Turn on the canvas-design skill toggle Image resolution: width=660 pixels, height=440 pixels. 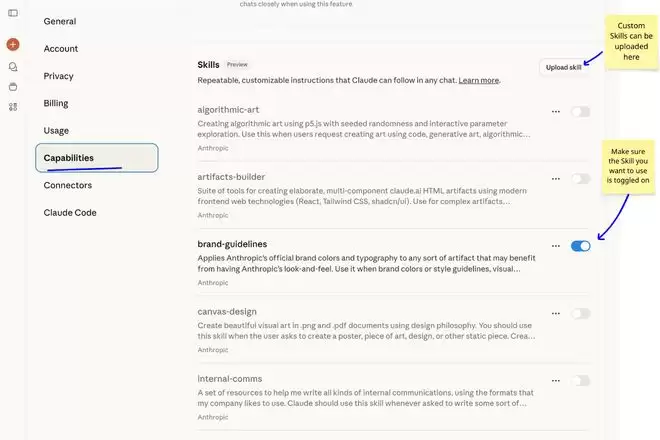coord(580,313)
